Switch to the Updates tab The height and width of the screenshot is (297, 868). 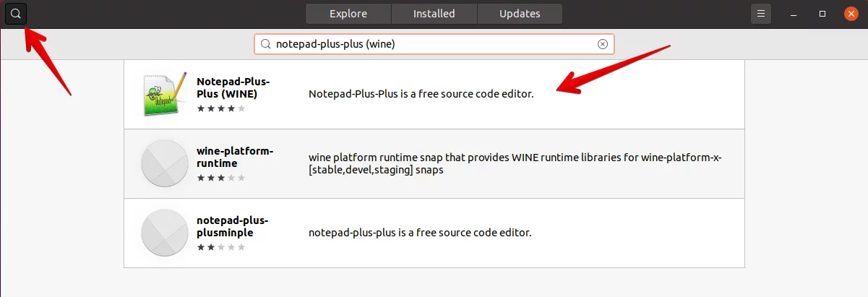(520, 13)
